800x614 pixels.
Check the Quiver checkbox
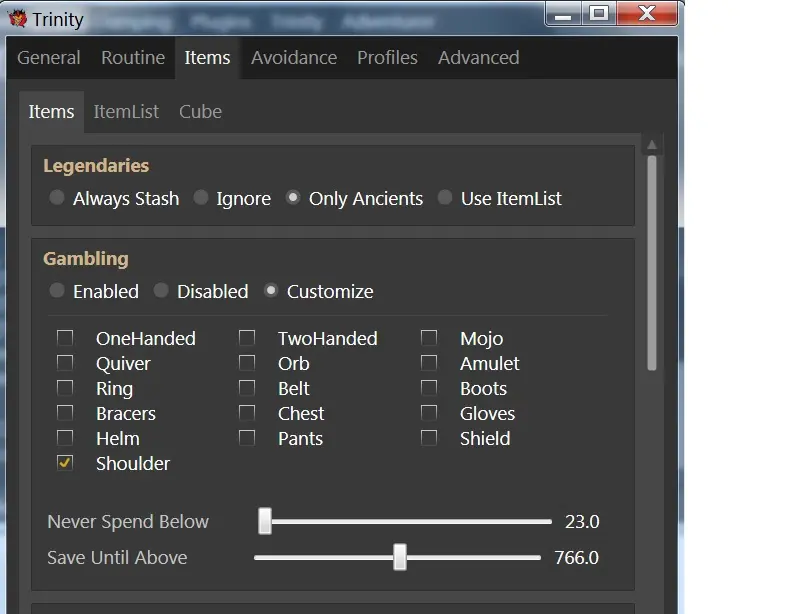pyautogui.click(x=65, y=362)
